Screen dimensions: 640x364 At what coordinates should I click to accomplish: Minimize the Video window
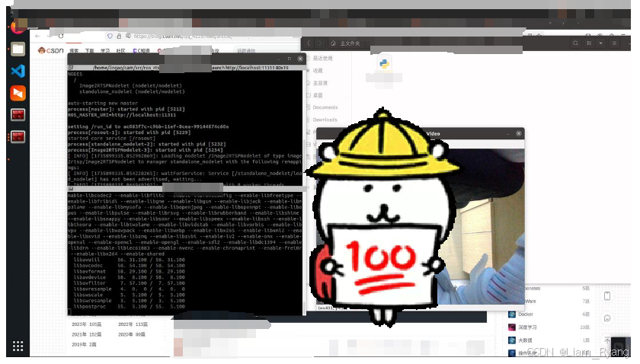tap(507, 134)
